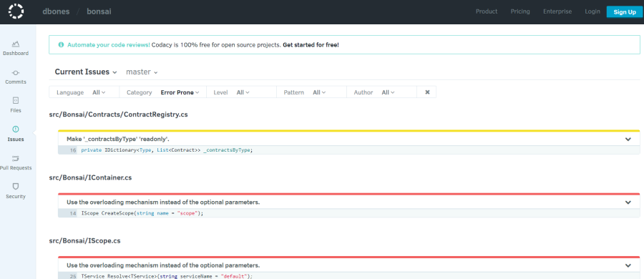Expand the '_contractsByType' readonly issue chevron
The image size is (644, 279).
(628, 139)
